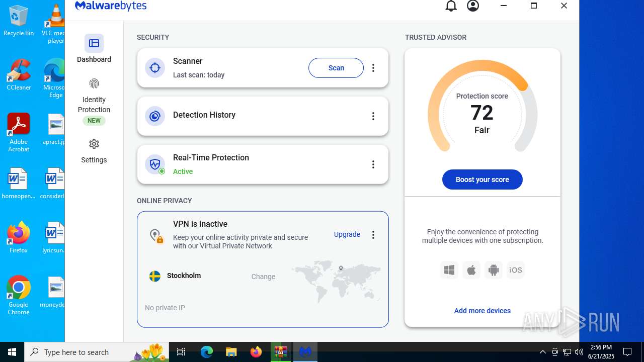Open the Scanner card
Image resolution: width=644 pixels, height=362 pixels.
(263, 68)
